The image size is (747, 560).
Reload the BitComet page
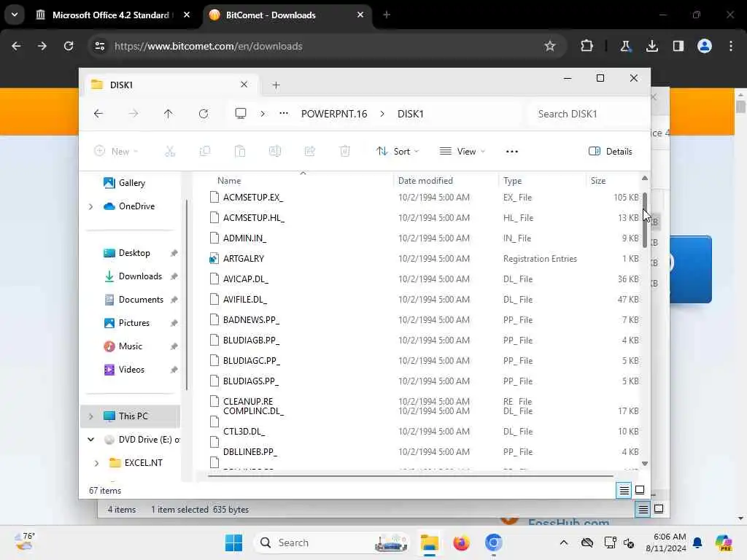tap(69, 46)
